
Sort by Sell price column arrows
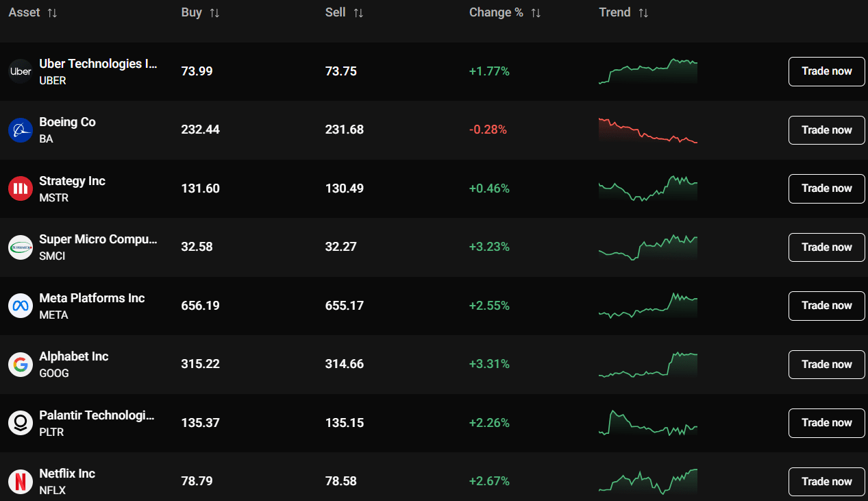[358, 13]
